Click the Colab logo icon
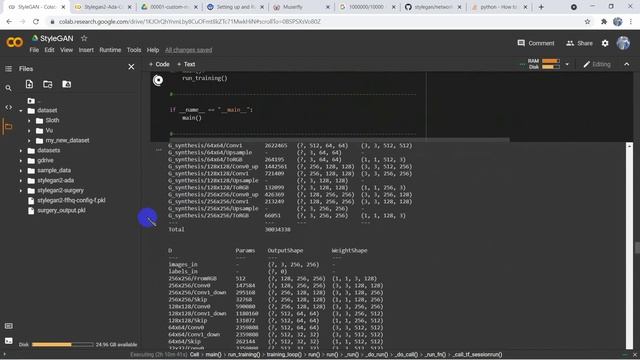 tap(15, 42)
